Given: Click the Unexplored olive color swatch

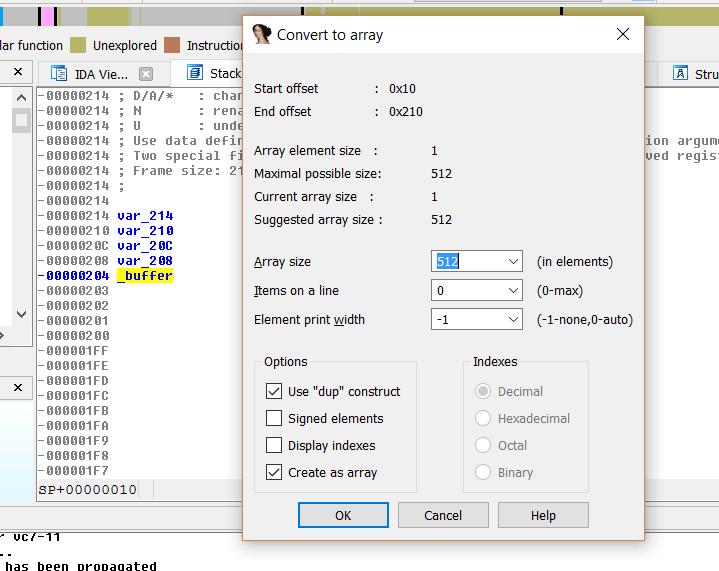Looking at the screenshot, I should point(79,45).
